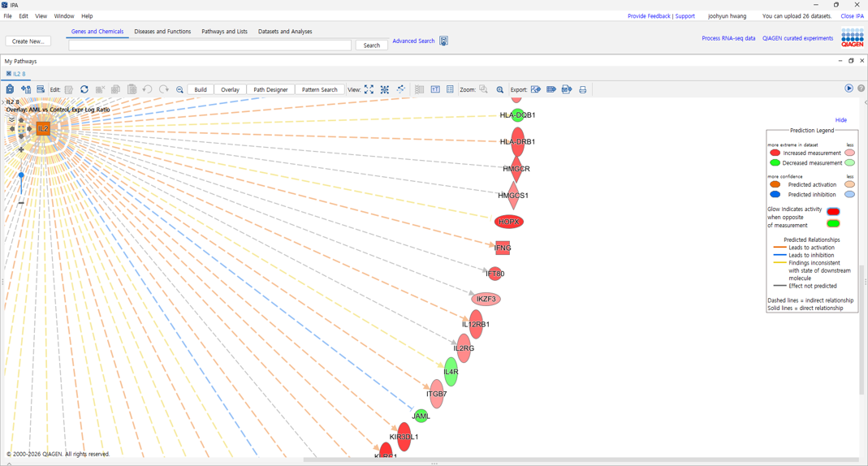
Task: Click the paste clipboard icon in Edit toolbar
Action: (132, 89)
